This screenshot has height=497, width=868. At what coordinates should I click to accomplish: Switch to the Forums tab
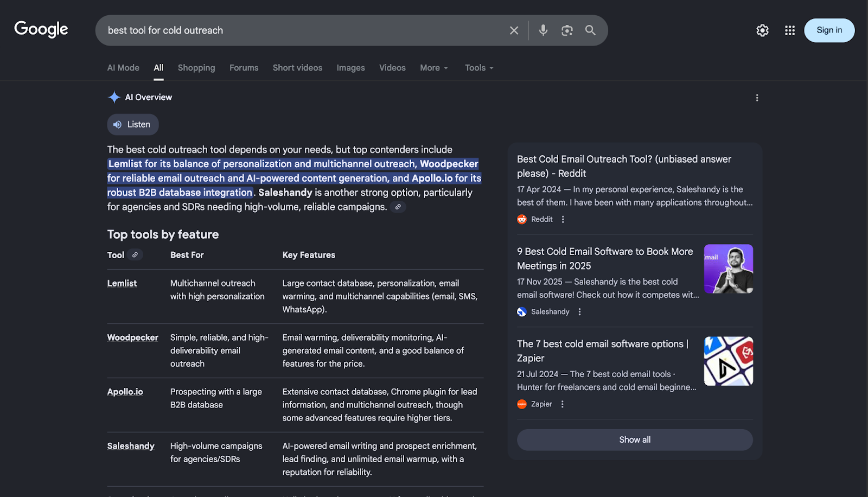tap(244, 68)
